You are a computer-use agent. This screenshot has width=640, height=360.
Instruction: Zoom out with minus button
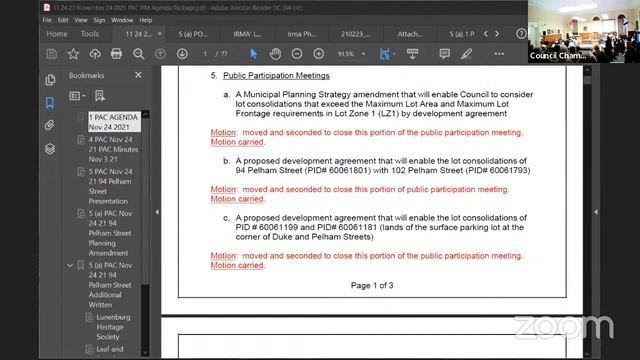click(297, 54)
